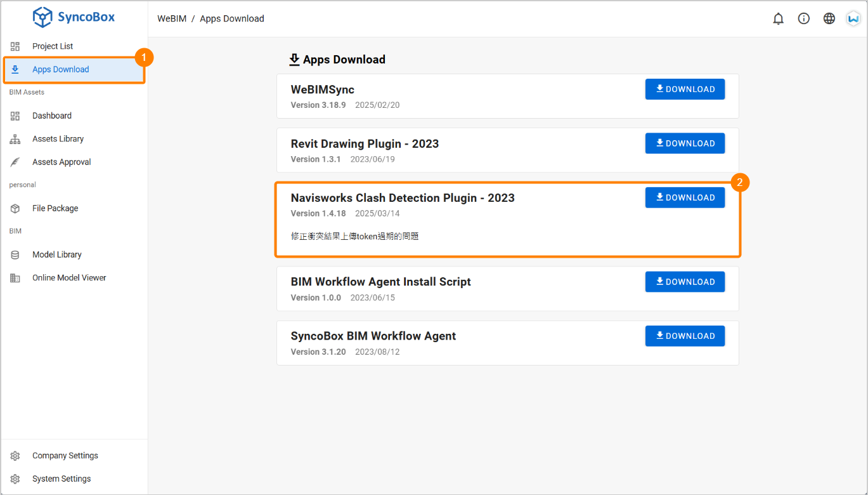Click the date 2023/08/12
This screenshot has height=495, width=868.
click(377, 352)
